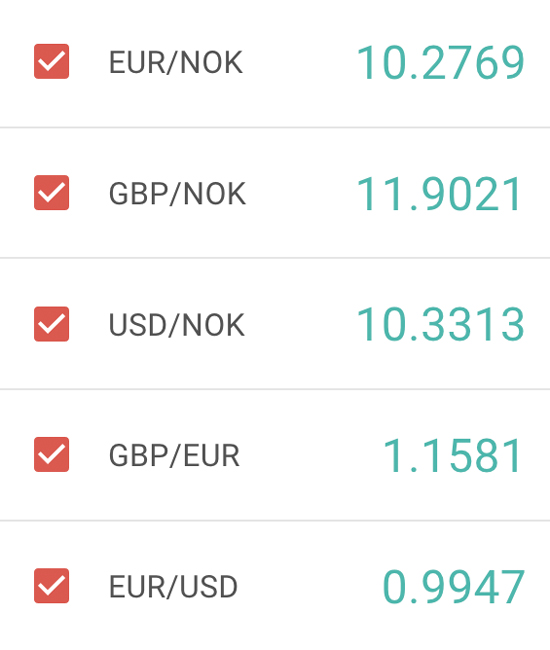Click blank space between GBP/NOK and 11.9021
Screen dimensions: 550x650
(x=301, y=194)
